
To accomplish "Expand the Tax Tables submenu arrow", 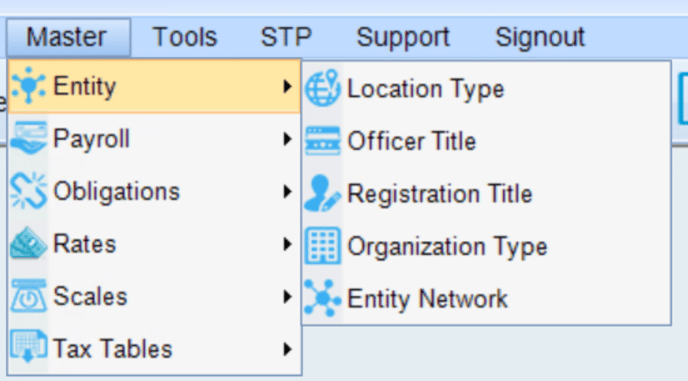I will coord(287,349).
